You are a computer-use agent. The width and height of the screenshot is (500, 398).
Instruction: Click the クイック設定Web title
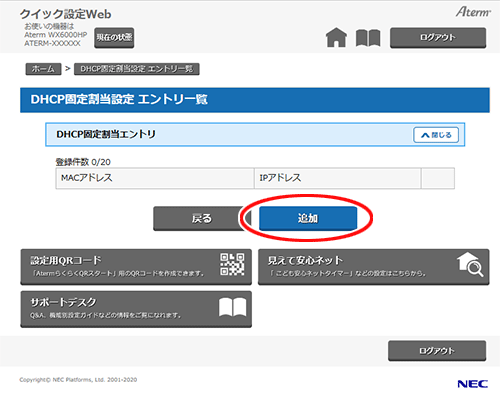[65, 14]
